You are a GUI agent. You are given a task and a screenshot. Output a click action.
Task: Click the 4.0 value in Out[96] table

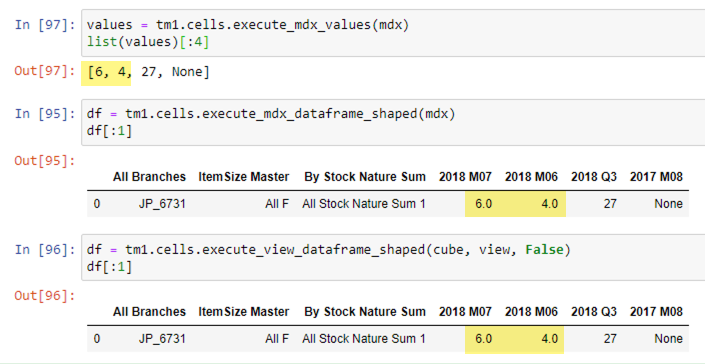[549, 339]
